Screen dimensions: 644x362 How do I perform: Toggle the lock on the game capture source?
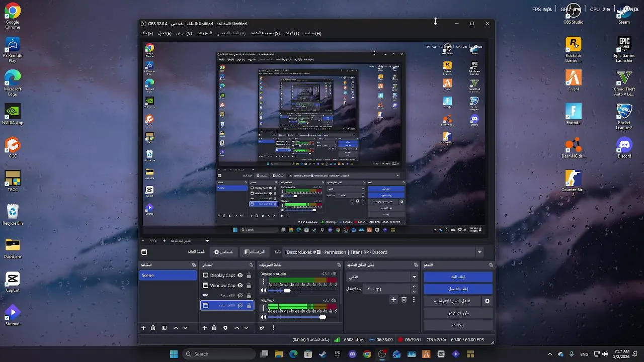(x=249, y=295)
